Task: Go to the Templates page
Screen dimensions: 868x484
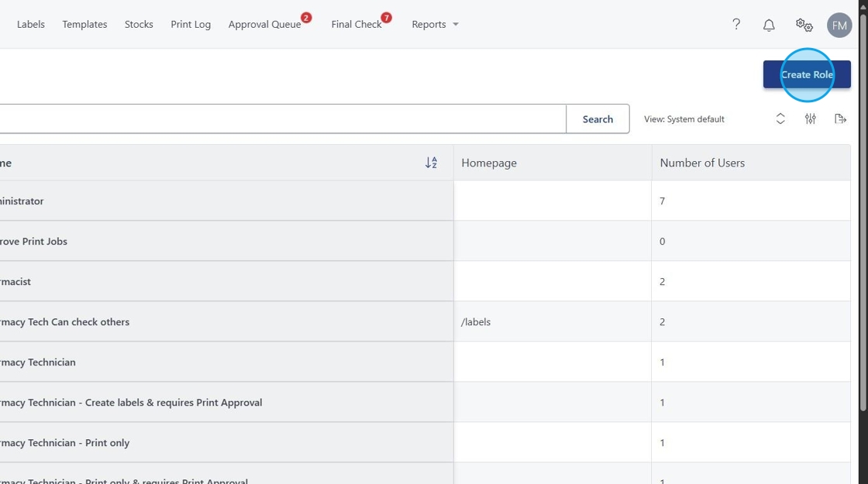Action: pyautogui.click(x=84, y=25)
